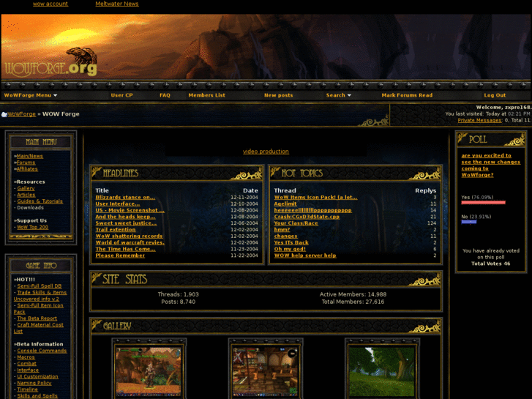Click the 'Threads: 1,903' statistic

click(178, 294)
